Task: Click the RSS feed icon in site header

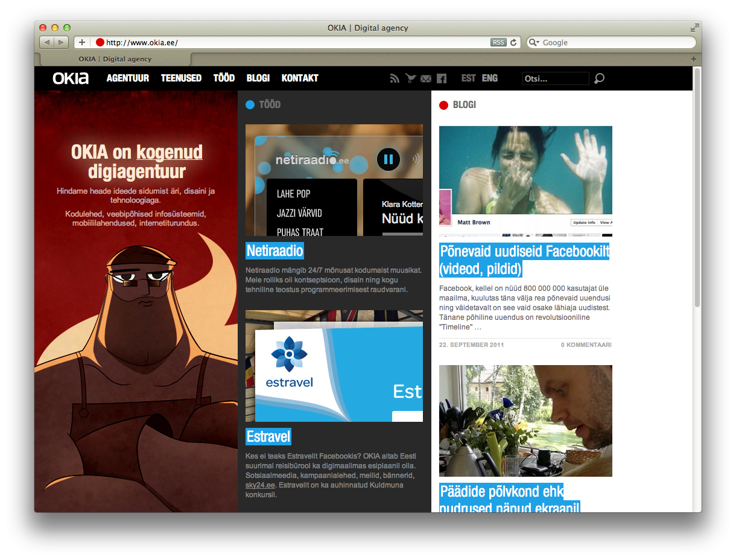Action: point(395,78)
